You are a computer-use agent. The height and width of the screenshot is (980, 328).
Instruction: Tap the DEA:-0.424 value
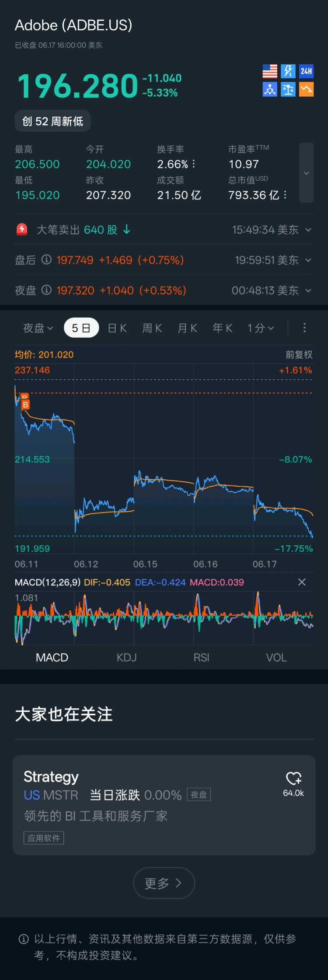click(161, 582)
